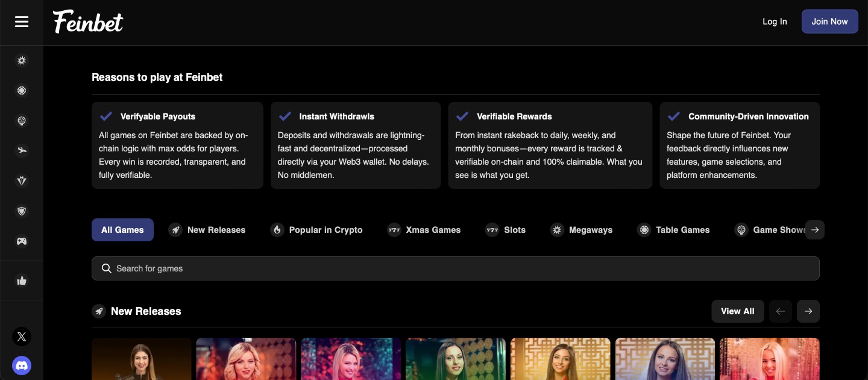The height and width of the screenshot is (380, 868).
Task: Open the X (Twitter) social link
Action: click(22, 337)
